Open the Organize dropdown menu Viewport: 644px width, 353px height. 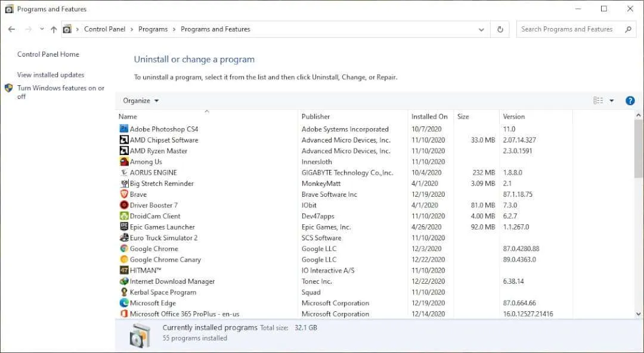[141, 101]
